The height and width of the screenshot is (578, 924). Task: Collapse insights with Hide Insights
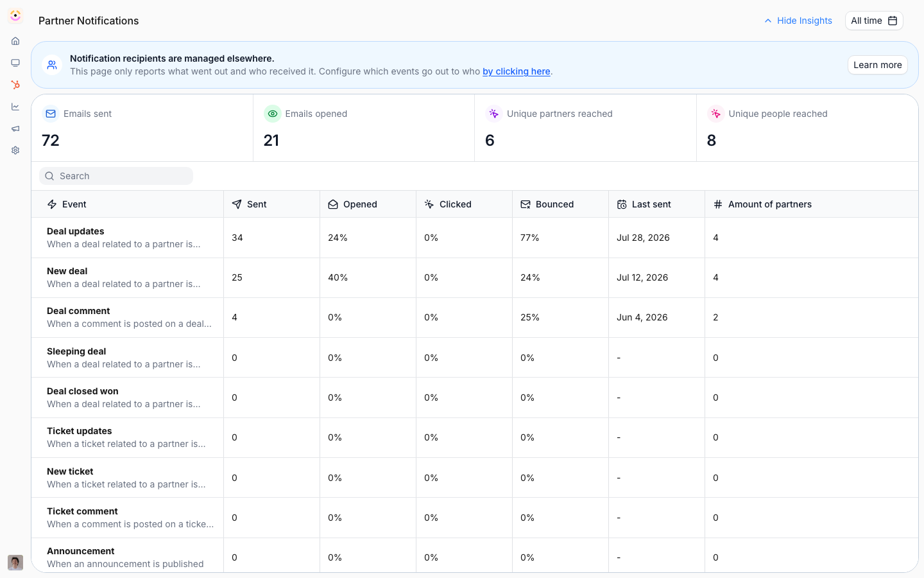tap(798, 21)
